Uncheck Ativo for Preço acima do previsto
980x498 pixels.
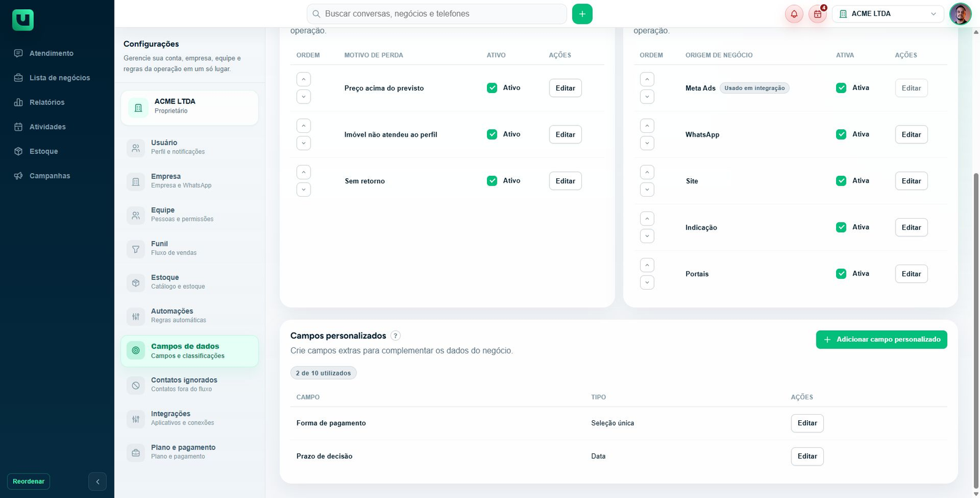(492, 88)
